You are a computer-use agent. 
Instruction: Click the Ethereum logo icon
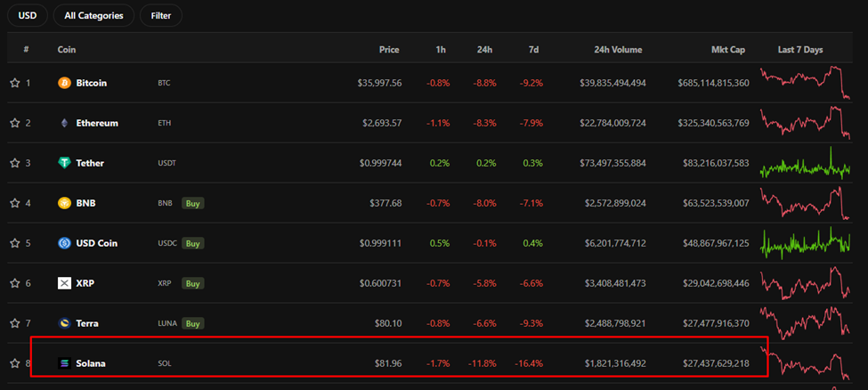tap(64, 123)
